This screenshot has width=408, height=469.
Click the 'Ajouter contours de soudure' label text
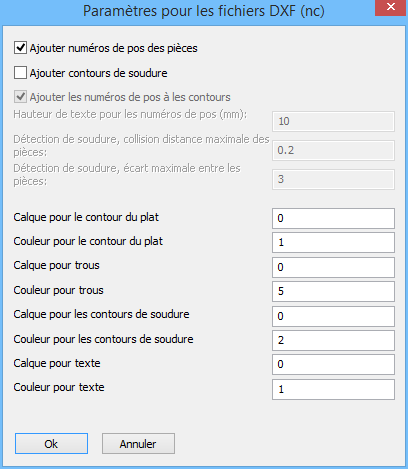[99, 73]
